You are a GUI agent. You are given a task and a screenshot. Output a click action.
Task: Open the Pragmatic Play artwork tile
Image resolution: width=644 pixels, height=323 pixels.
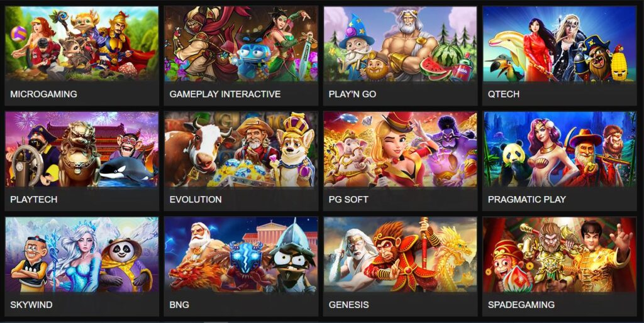tap(559, 149)
